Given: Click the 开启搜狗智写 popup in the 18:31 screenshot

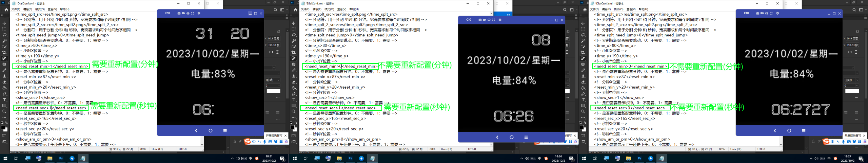Looking at the screenshot, I should [274, 135].
